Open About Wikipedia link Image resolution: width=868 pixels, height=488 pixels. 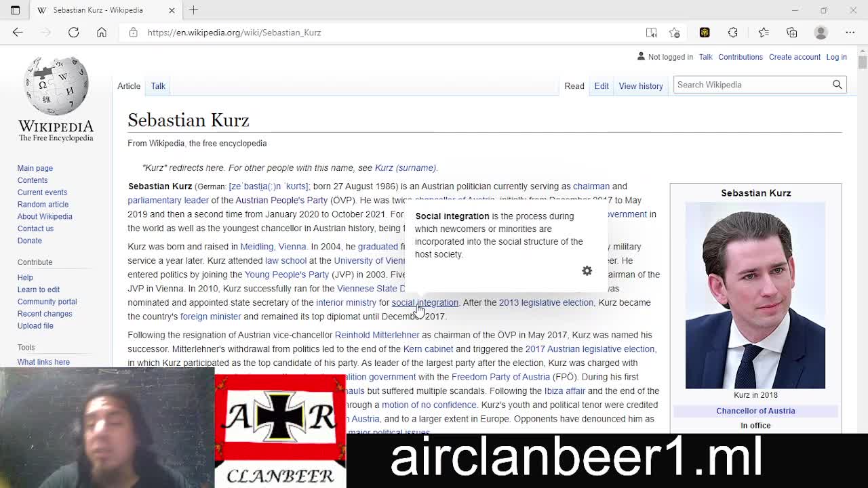click(45, 216)
